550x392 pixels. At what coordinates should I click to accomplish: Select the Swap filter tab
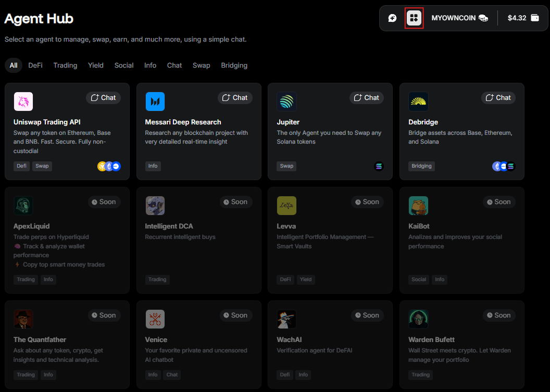[202, 66]
